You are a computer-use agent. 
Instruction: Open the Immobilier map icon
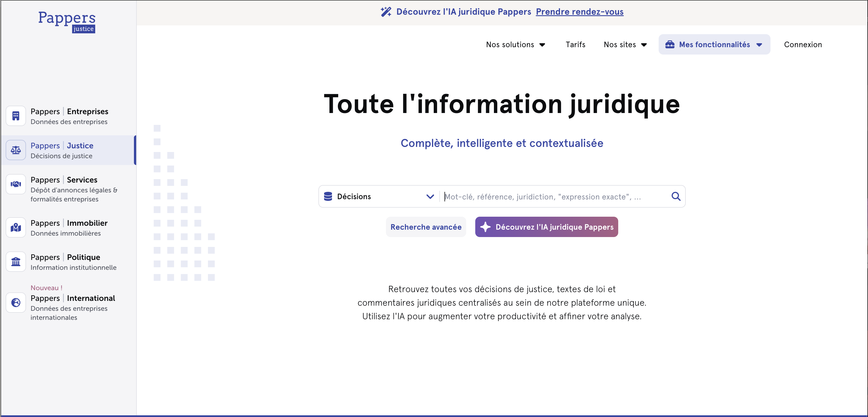click(x=16, y=228)
